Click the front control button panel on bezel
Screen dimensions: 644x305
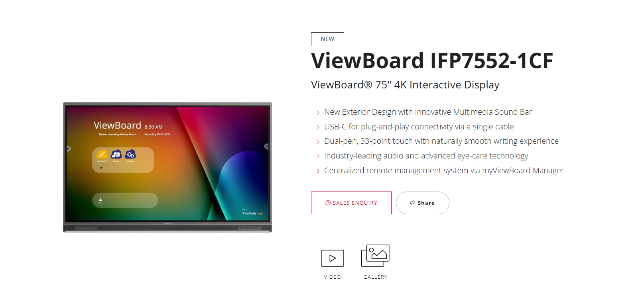[x=250, y=228]
